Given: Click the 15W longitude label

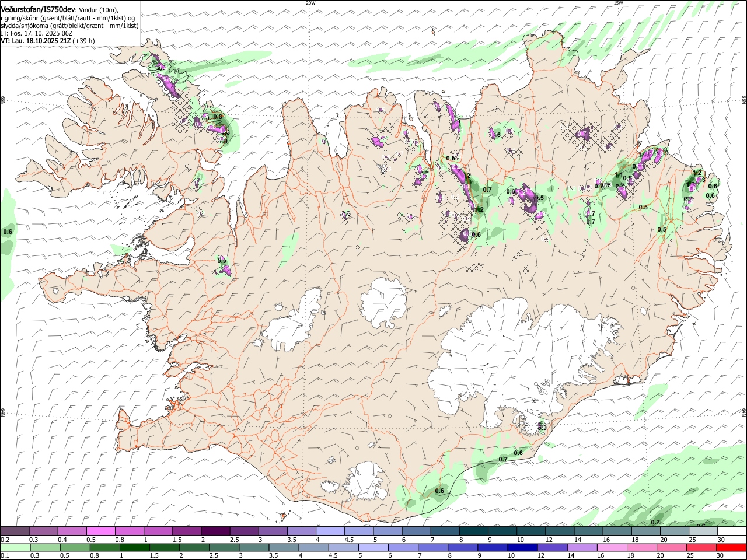Looking at the screenshot, I should [618, 3].
